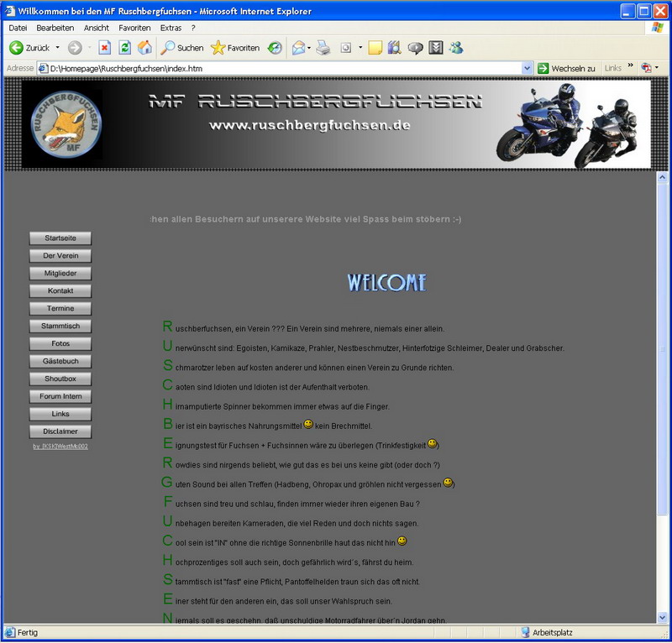Open the Messenger icon in toolbar
The image size is (672, 643).
click(x=456, y=48)
